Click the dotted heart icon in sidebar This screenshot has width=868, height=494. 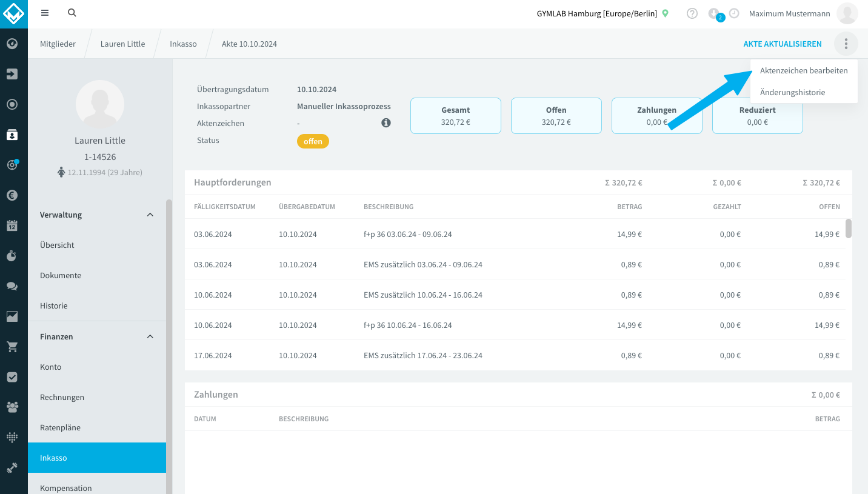[12, 438]
